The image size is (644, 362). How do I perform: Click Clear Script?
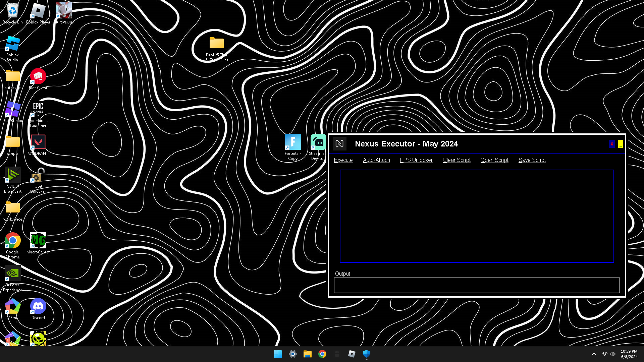tap(456, 160)
